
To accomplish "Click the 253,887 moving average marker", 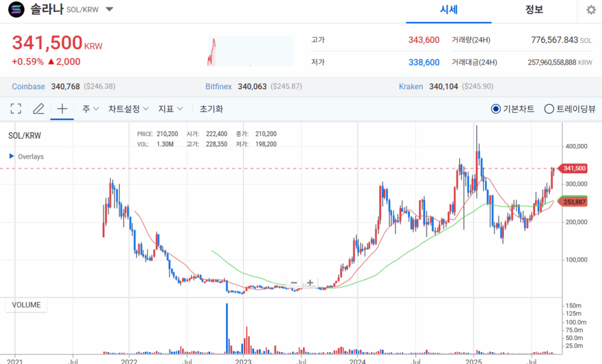I will pyautogui.click(x=574, y=202).
